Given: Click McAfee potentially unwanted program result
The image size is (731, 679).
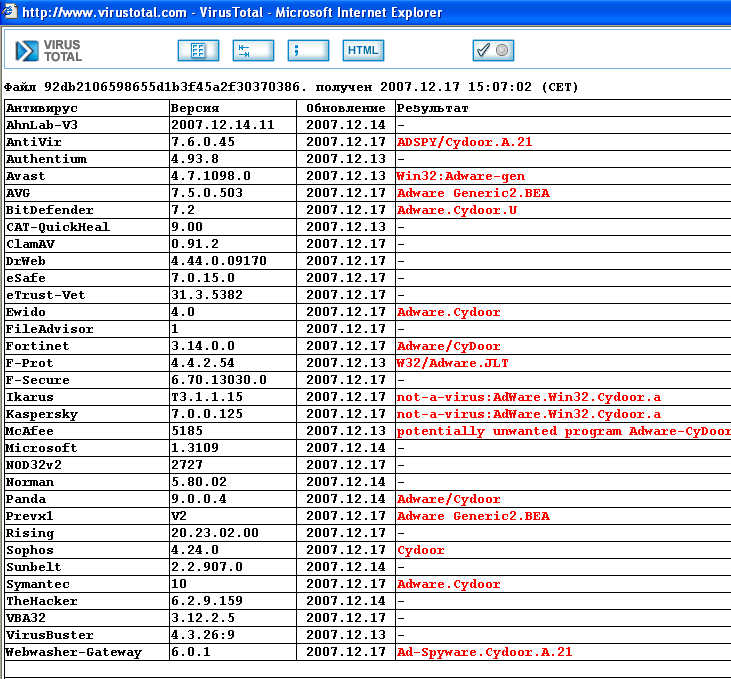Looking at the screenshot, I should tap(564, 431).
